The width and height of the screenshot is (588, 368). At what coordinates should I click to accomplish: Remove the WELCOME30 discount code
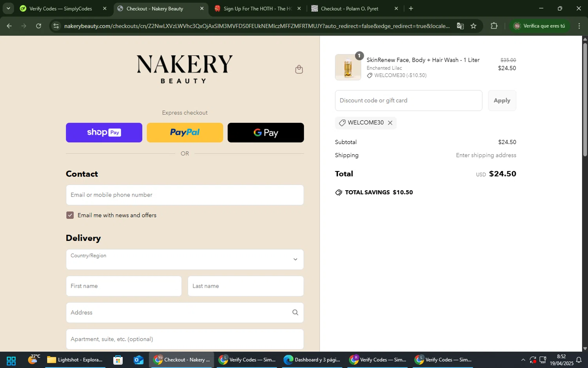click(x=390, y=123)
